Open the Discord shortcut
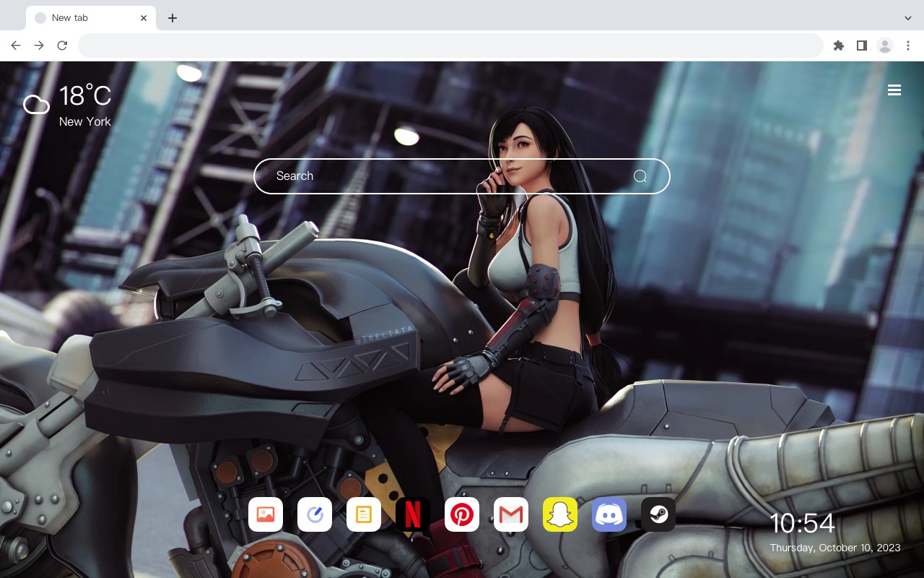924x578 pixels. (x=609, y=514)
